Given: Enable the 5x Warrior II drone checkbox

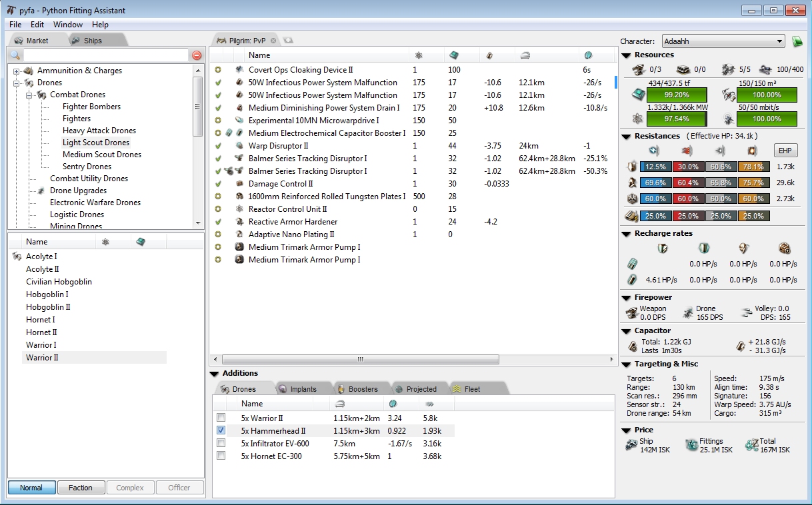Looking at the screenshot, I should 221,418.
